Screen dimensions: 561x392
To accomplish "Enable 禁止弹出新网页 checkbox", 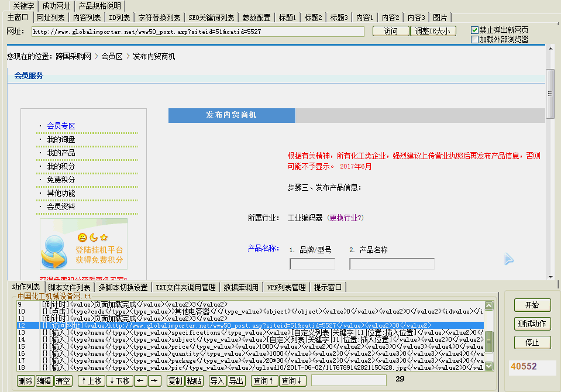I will pos(475,30).
